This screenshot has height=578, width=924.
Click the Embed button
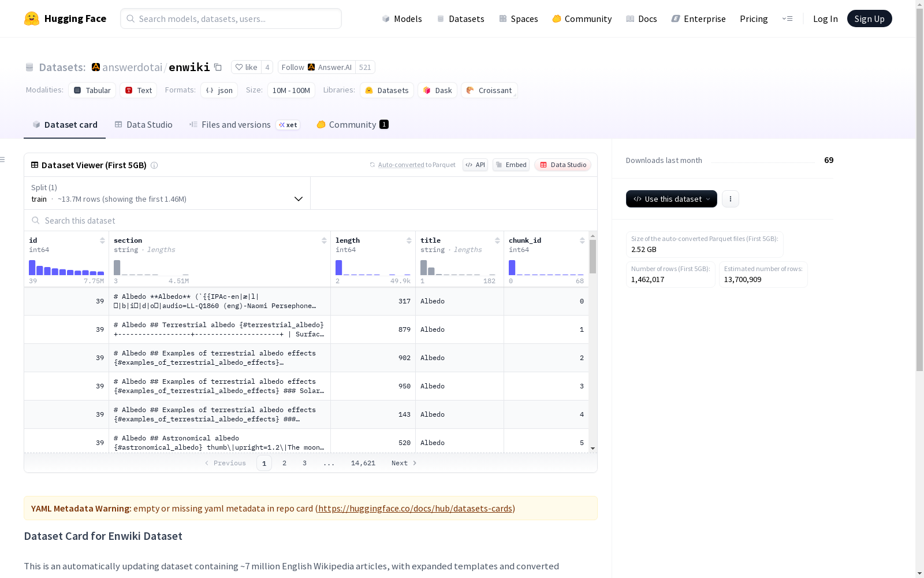click(511, 165)
